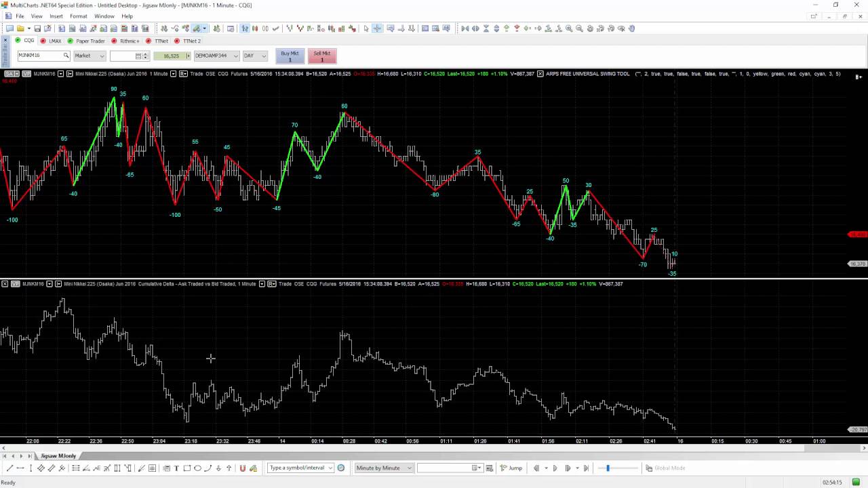Select the rectangle drawing tool
The image size is (868, 488).
point(187,468)
